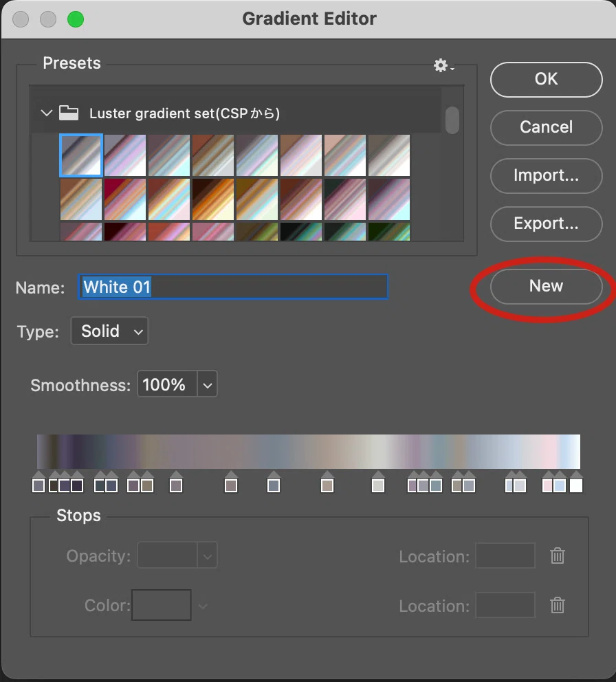Select the orange-black preset in second row
This screenshot has width=616, height=682.
[213, 199]
